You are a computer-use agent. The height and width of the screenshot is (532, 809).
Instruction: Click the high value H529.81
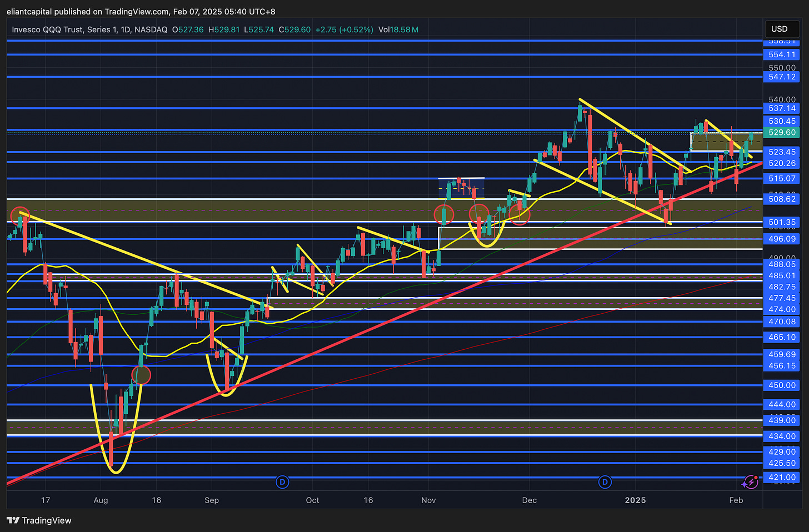tap(224, 29)
